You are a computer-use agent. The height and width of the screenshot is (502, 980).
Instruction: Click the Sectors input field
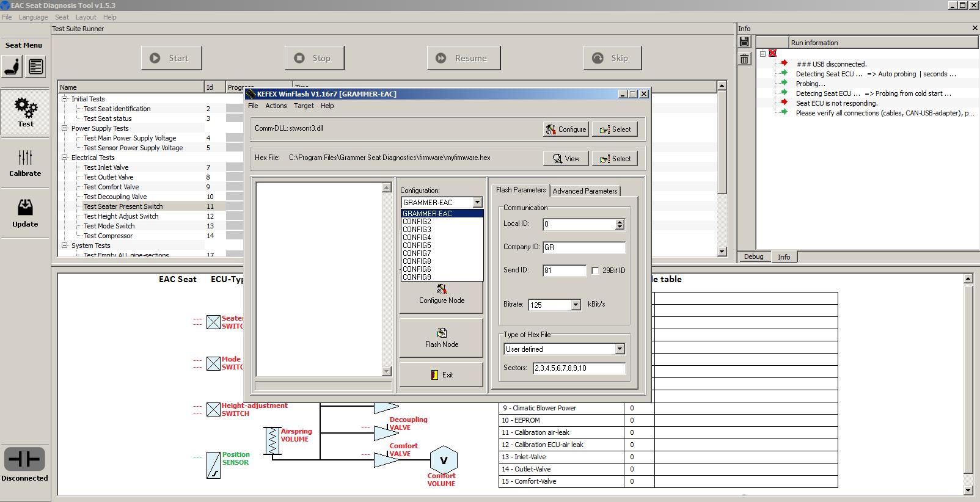click(x=579, y=368)
